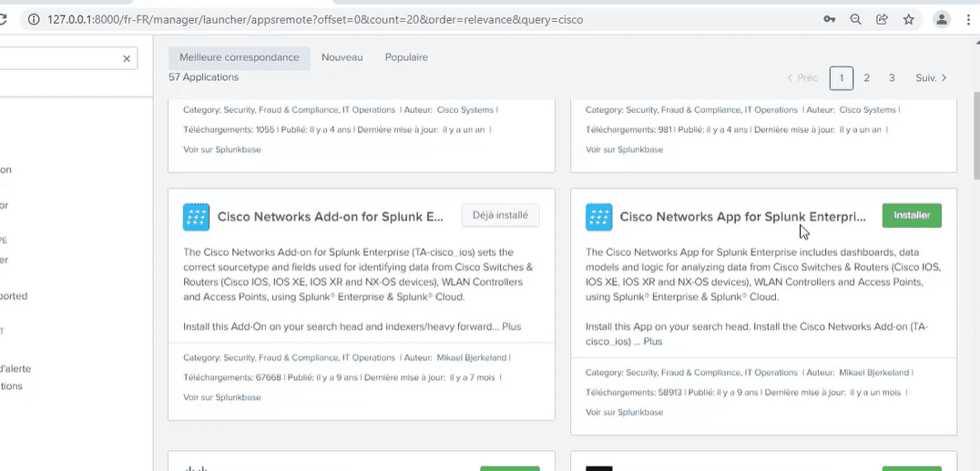Click IT Operations category in Networks App card

click(x=771, y=373)
